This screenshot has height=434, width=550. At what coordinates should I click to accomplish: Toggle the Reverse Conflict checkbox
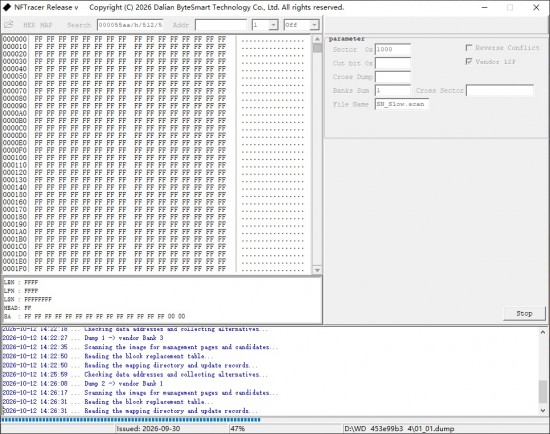[469, 48]
